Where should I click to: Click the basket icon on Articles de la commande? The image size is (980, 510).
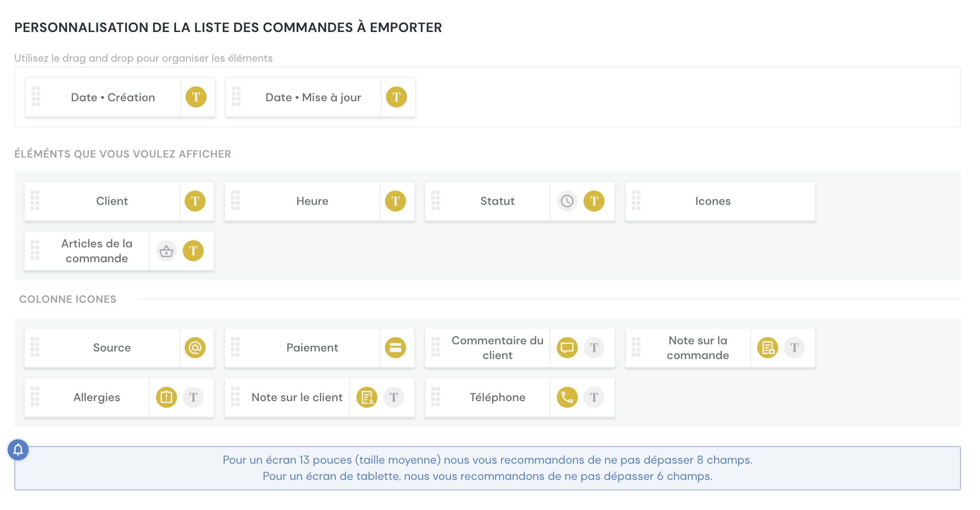[166, 251]
